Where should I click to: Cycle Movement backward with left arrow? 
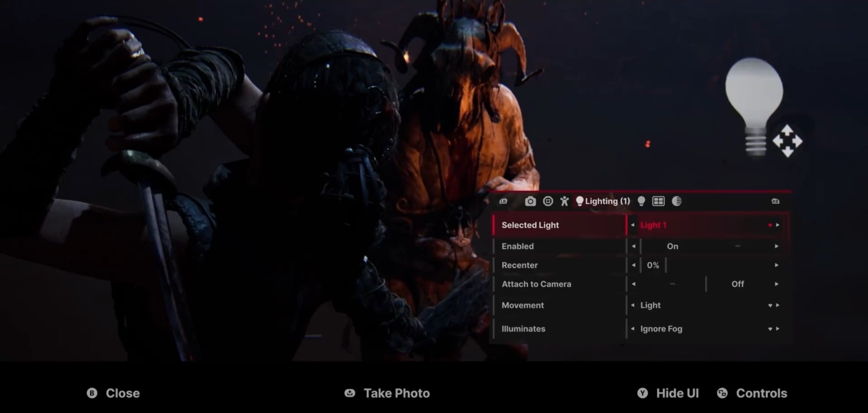(x=632, y=305)
